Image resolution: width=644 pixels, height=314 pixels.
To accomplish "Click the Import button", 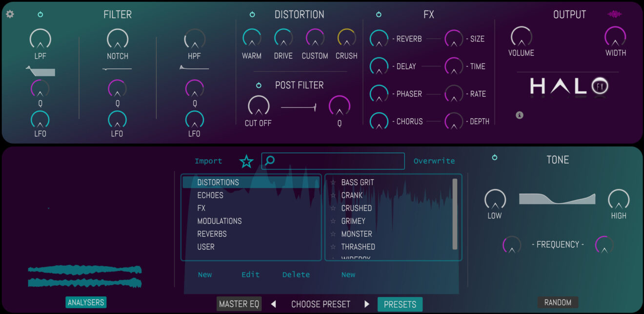I will click(x=208, y=161).
